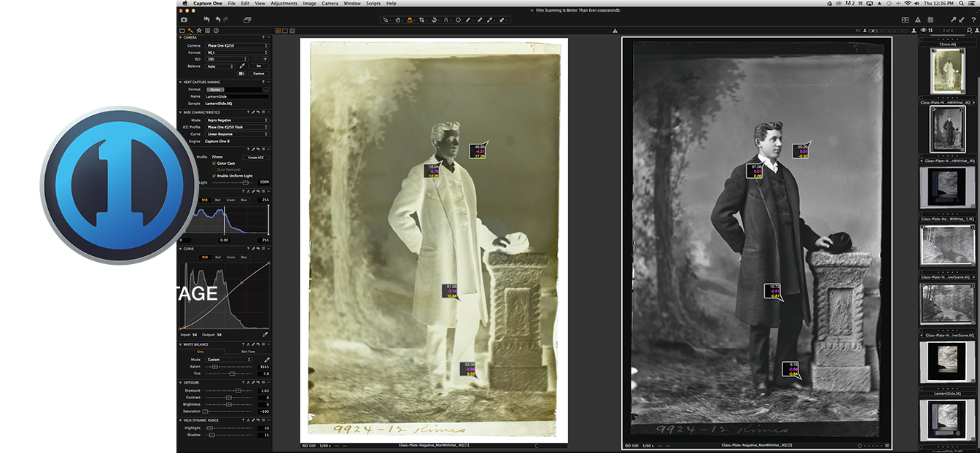Select Green channel tab in Curve panel
This screenshot has height=453, width=980.
[231, 258]
